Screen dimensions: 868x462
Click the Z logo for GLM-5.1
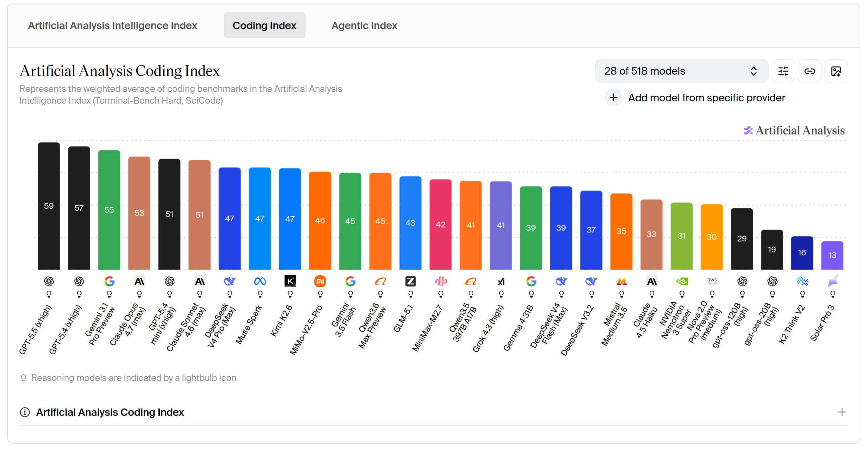[x=410, y=281]
